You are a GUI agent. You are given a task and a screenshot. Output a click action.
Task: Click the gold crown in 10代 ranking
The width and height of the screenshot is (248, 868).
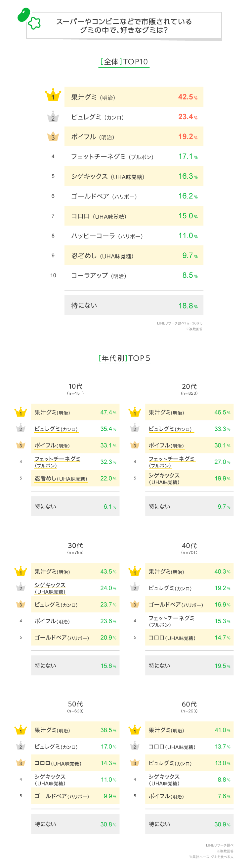[21, 412]
